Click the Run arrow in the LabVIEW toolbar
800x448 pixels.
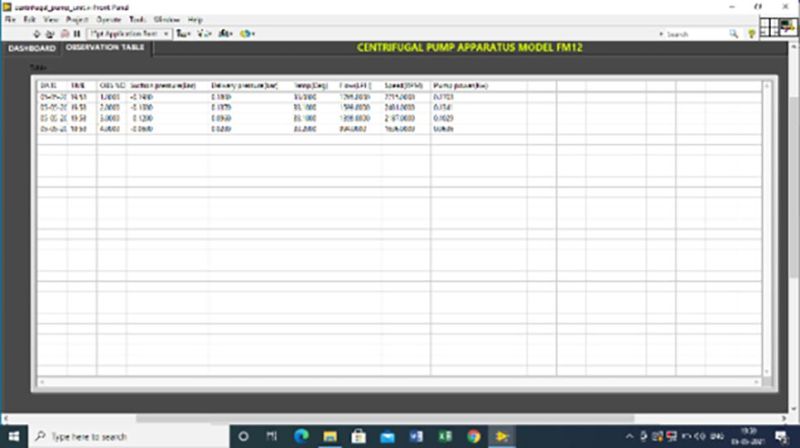[37, 33]
